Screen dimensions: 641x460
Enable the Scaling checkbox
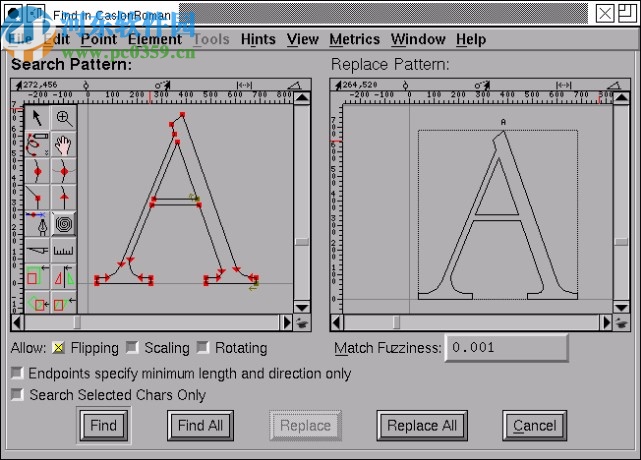click(x=132, y=348)
